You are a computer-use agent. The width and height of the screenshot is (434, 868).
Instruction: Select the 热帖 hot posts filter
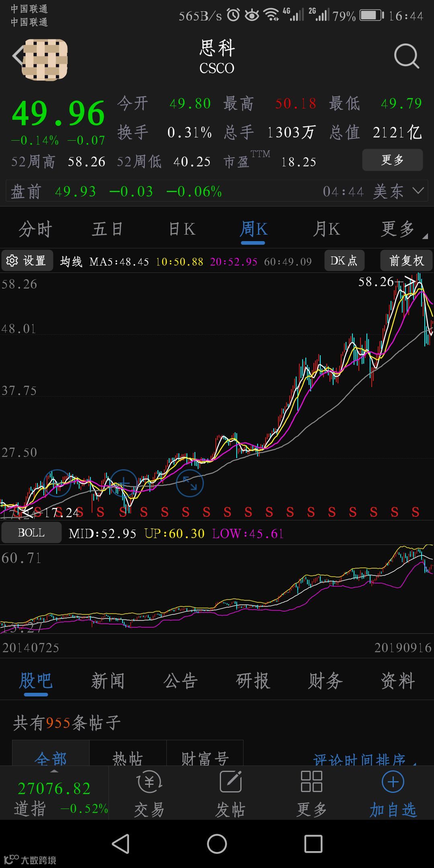[128, 753]
